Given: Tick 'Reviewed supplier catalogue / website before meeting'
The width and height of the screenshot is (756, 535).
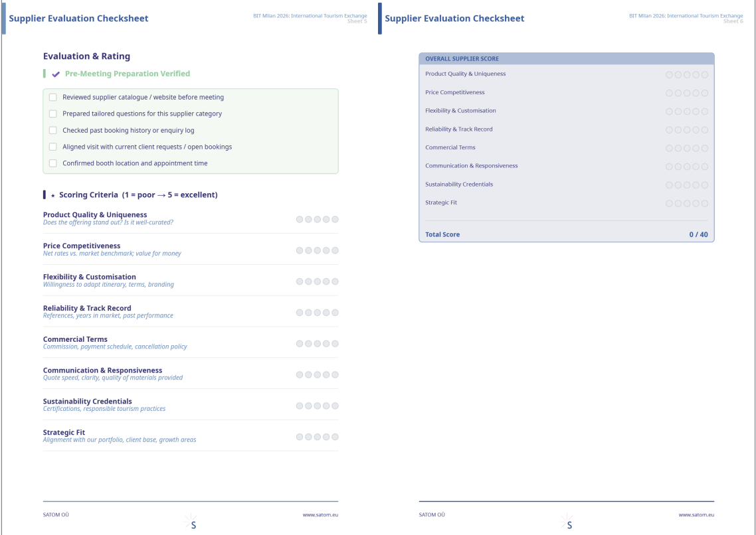Looking at the screenshot, I should [x=53, y=98].
